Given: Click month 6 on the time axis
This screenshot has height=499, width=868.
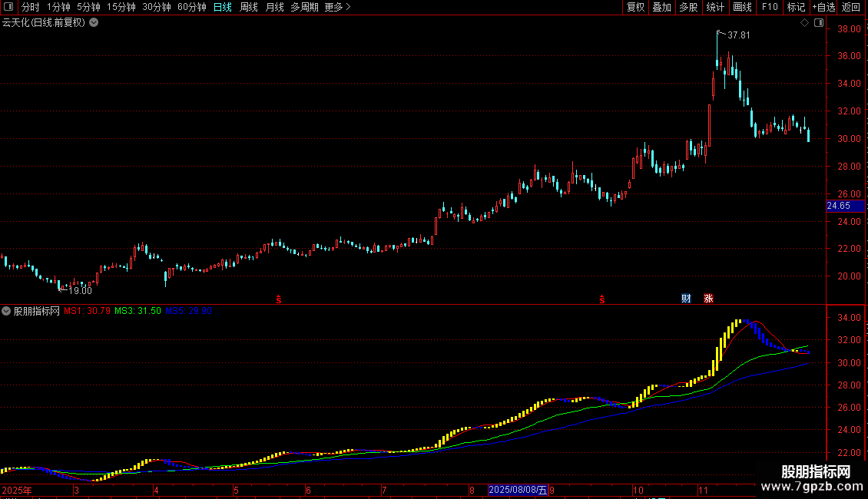Looking at the screenshot, I should [308, 490].
